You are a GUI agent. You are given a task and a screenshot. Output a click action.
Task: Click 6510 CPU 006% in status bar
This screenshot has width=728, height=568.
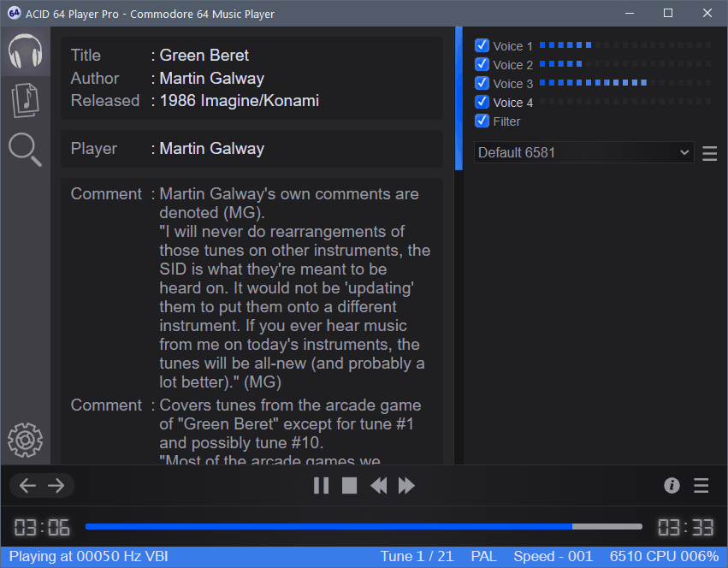[x=664, y=556]
